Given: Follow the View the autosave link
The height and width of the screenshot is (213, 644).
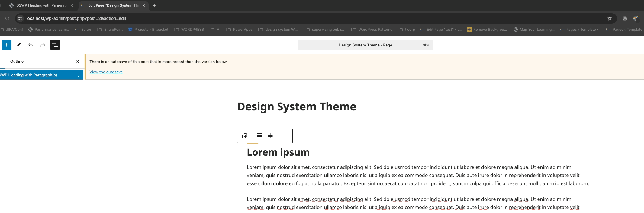Looking at the screenshot, I should pyautogui.click(x=106, y=72).
